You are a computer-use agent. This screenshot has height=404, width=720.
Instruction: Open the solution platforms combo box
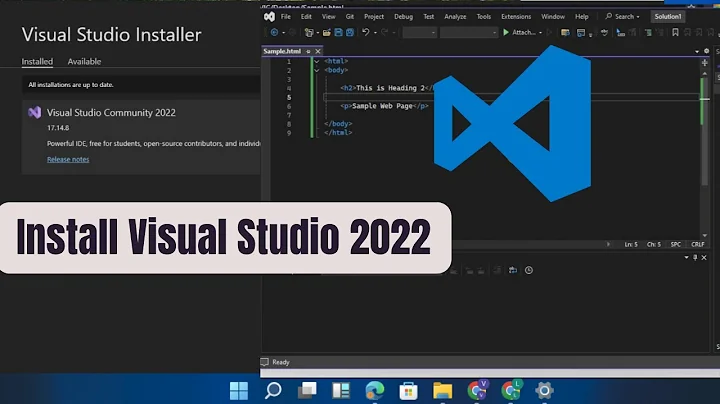pos(469,33)
